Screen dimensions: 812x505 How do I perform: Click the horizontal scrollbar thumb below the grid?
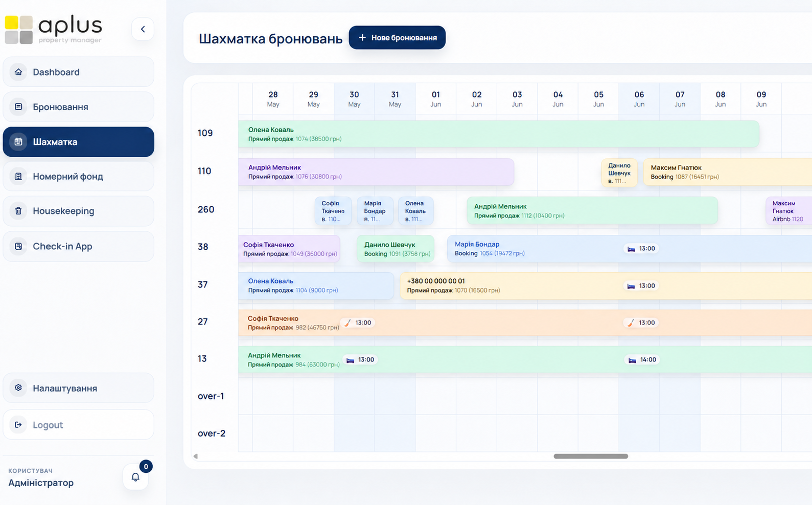(x=591, y=456)
